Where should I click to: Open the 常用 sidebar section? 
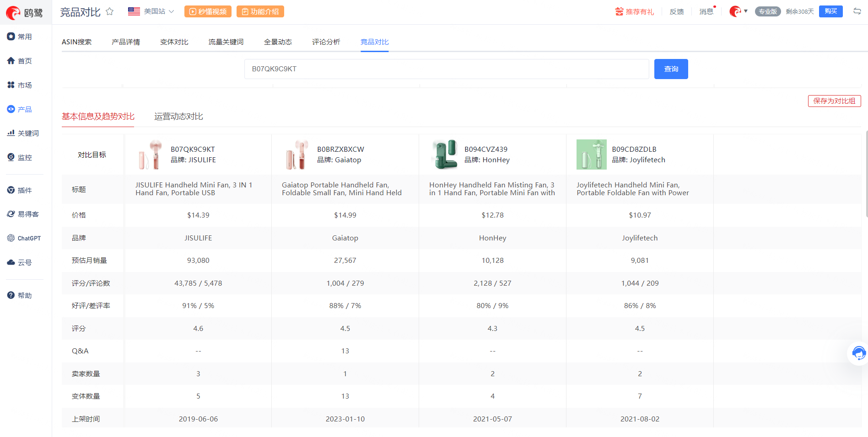[x=20, y=37]
